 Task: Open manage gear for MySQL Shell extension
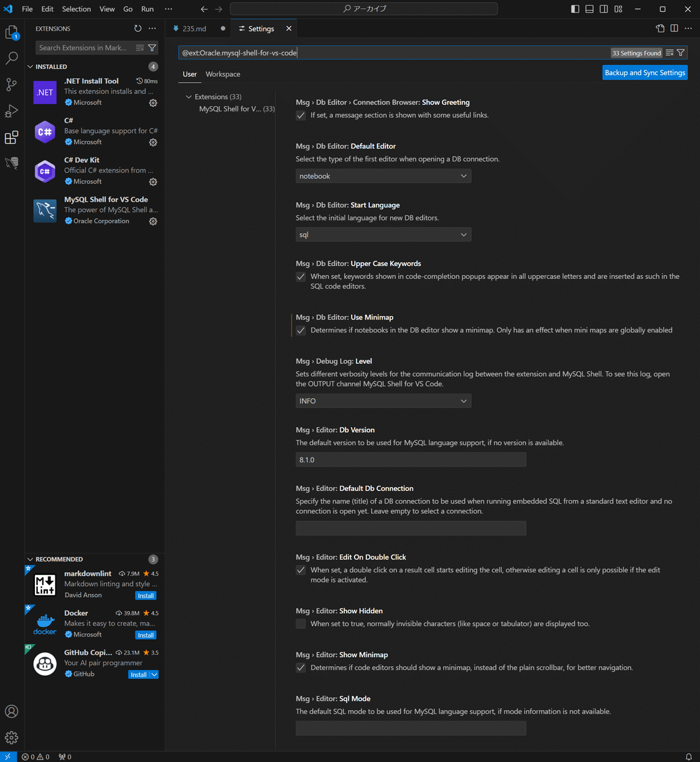(x=153, y=222)
